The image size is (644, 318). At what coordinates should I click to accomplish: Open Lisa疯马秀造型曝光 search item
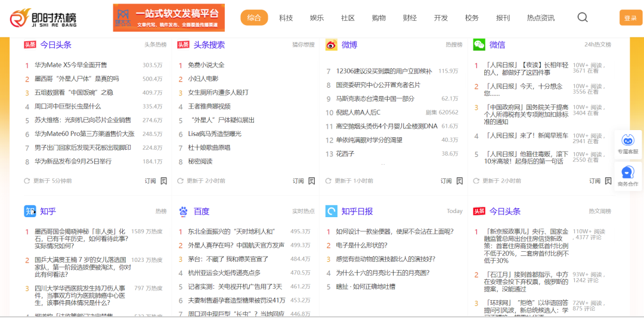pyautogui.click(x=215, y=134)
